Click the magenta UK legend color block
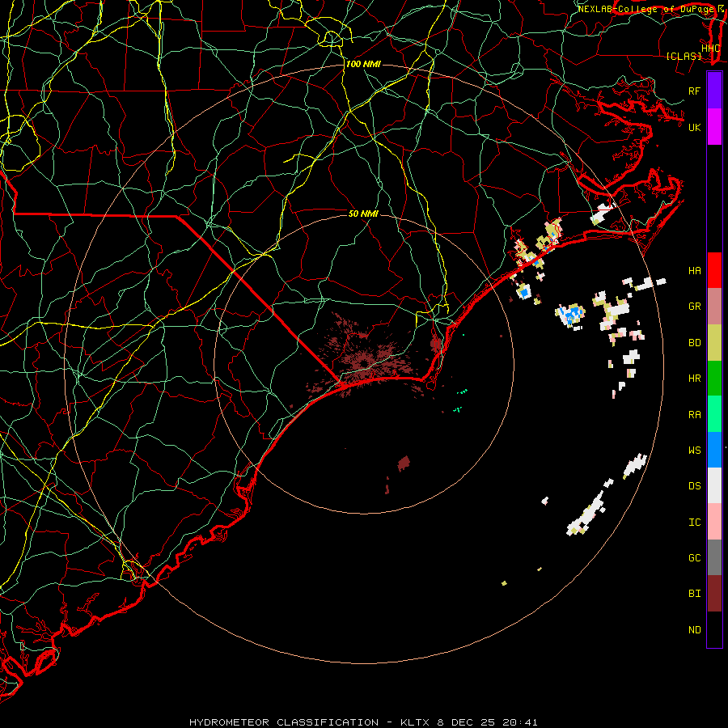 (714, 127)
